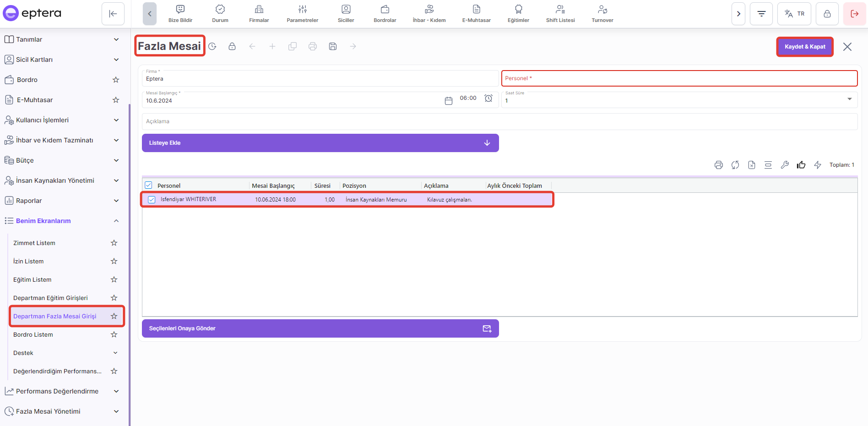Collapse the Benim Ekranlarım section
Screen dimensions: 868x426
tap(116, 221)
